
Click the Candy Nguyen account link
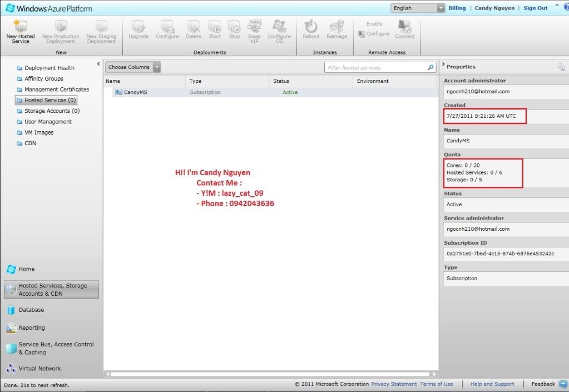pyautogui.click(x=494, y=8)
